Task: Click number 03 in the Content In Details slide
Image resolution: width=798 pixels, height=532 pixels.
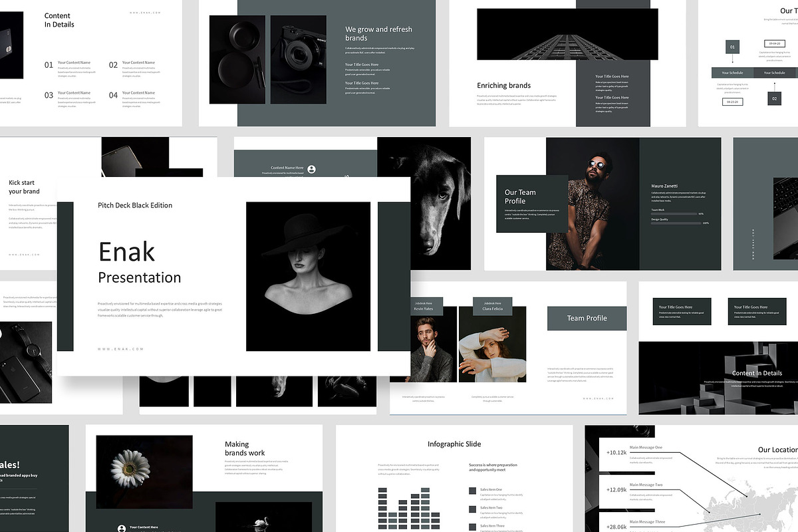Action: [x=49, y=95]
